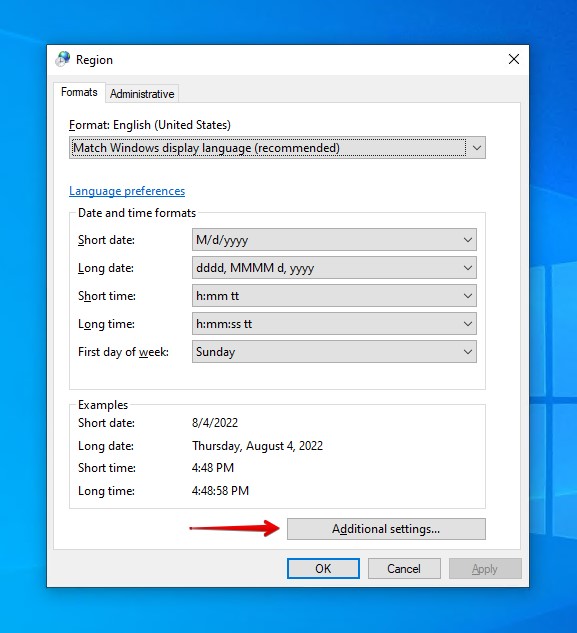Click the First day of week label
This screenshot has height=633, width=577.
[x=123, y=352]
